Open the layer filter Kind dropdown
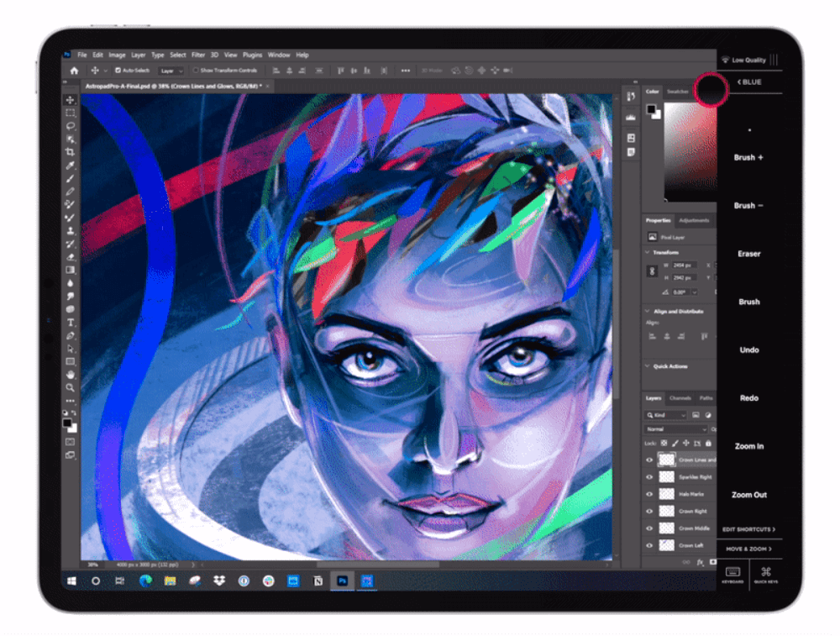Image resolution: width=840 pixels, height=636 pixels. 666,415
